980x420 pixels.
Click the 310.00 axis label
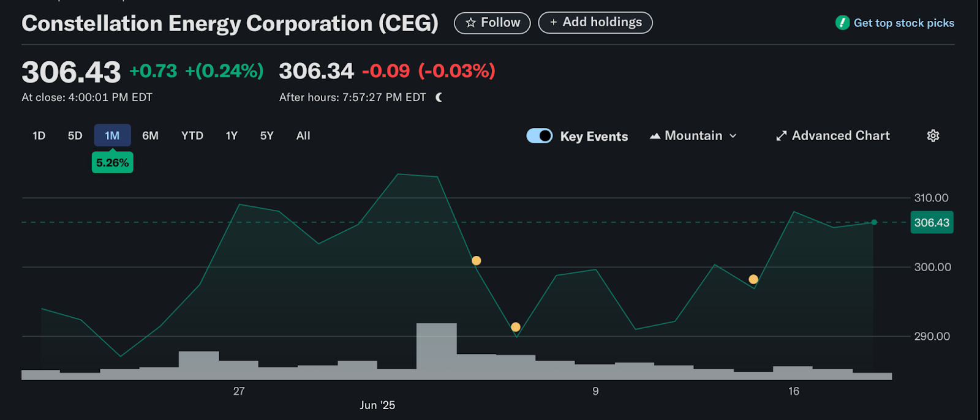[x=931, y=198]
